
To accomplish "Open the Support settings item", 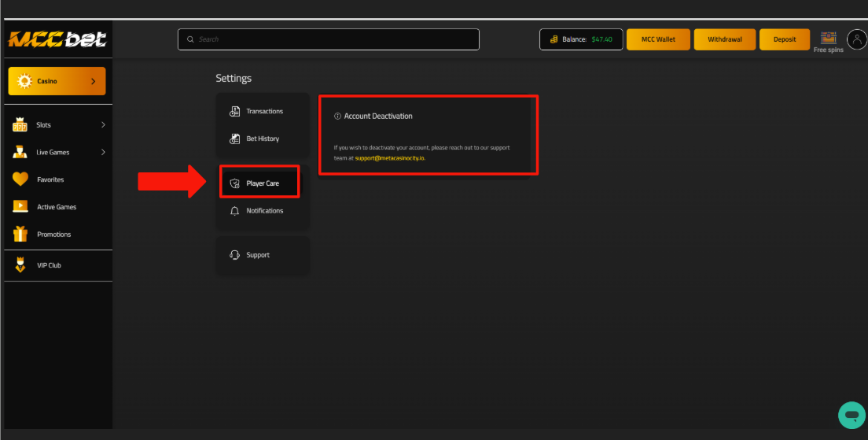I will tap(257, 255).
